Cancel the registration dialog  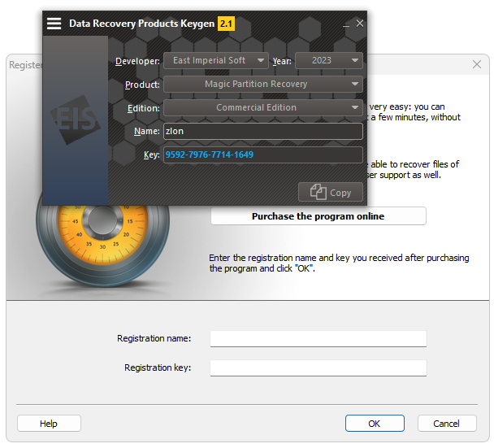447,424
